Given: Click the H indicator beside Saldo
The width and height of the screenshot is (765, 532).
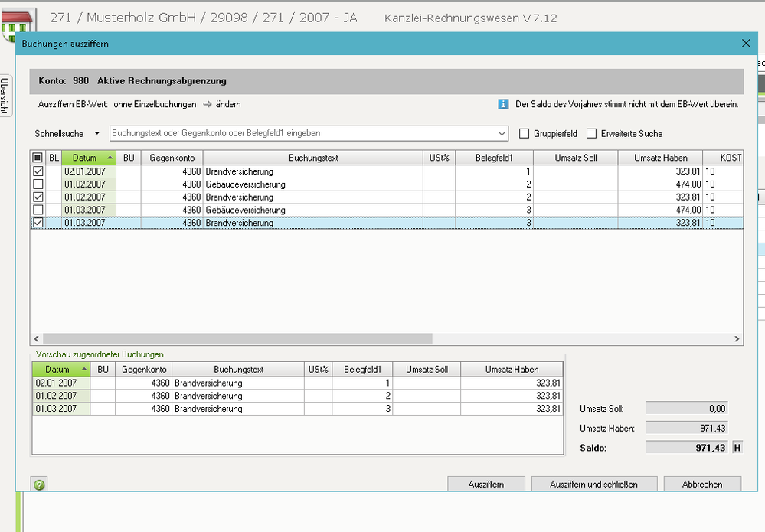Looking at the screenshot, I should (737, 448).
